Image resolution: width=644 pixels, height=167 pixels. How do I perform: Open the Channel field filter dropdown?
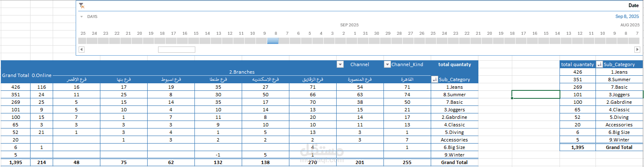coord(340,64)
